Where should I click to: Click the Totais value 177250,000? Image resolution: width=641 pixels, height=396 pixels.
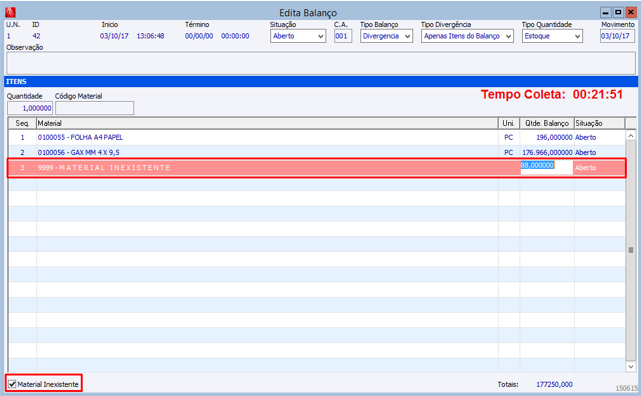[554, 385]
